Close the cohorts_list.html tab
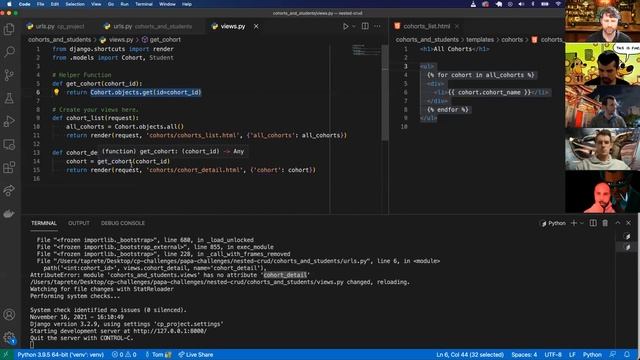The width and height of the screenshot is (640, 360). click(457, 26)
